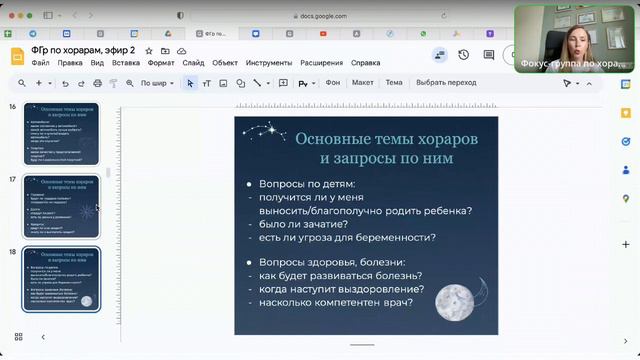Reload the page in browser

click(x=444, y=16)
